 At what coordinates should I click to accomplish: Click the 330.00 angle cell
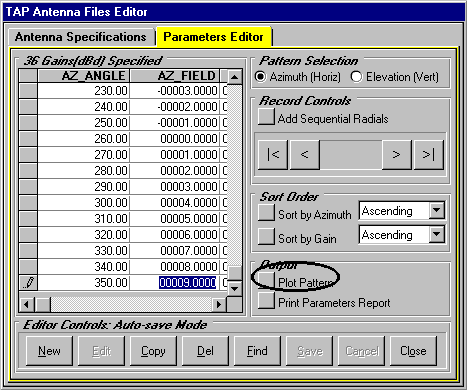point(84,251)
